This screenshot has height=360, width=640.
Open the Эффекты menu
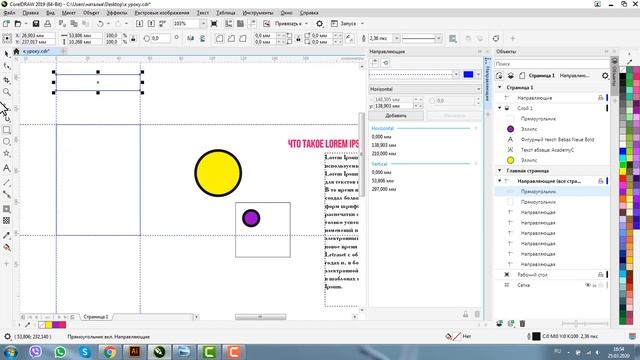coord(117,13)
